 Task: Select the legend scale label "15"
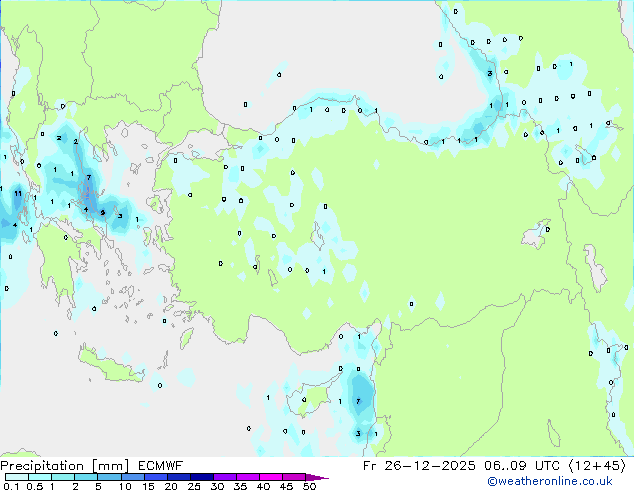(x=148, y=486)
